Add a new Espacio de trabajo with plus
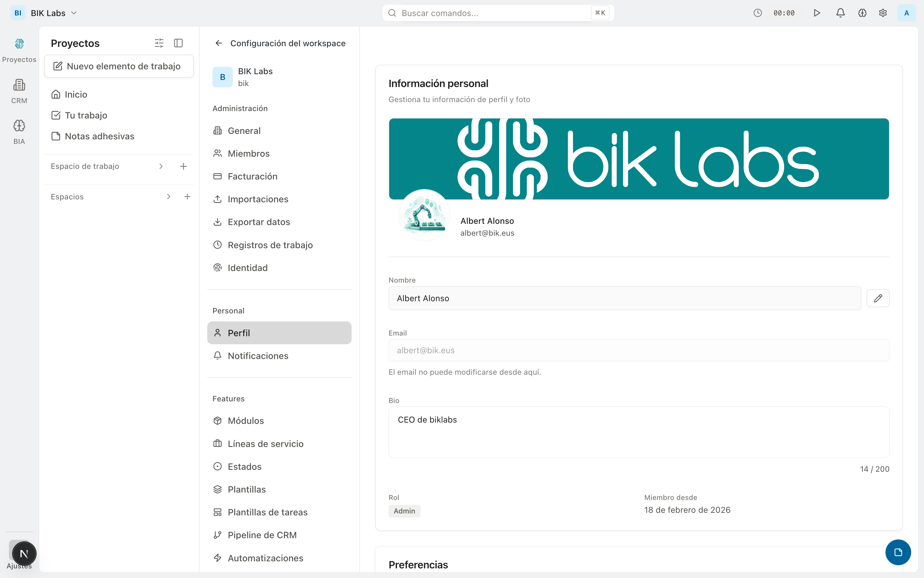924x578 pixels. pos(183,166)
